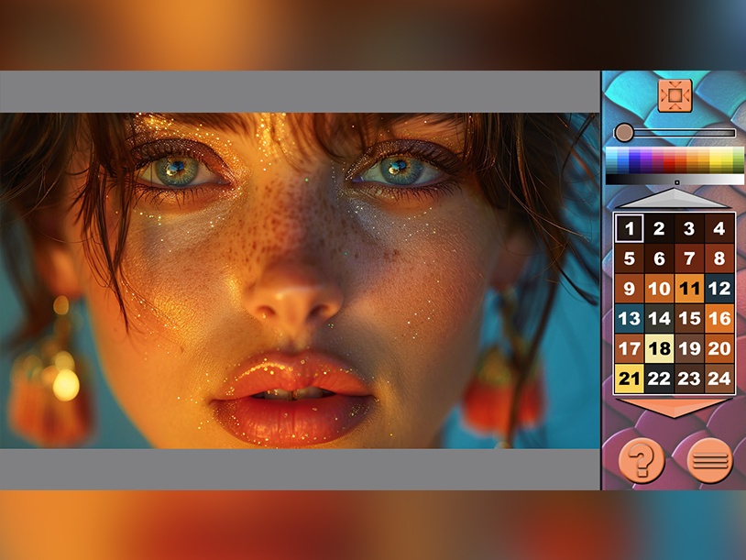Select teal swatch number 13
Image resolution: width=746 pixels, height=560 pixels.
tap(629, 318)
